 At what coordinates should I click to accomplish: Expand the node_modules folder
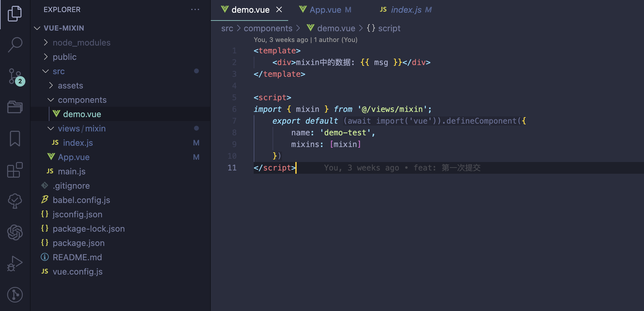pos(46,43)
